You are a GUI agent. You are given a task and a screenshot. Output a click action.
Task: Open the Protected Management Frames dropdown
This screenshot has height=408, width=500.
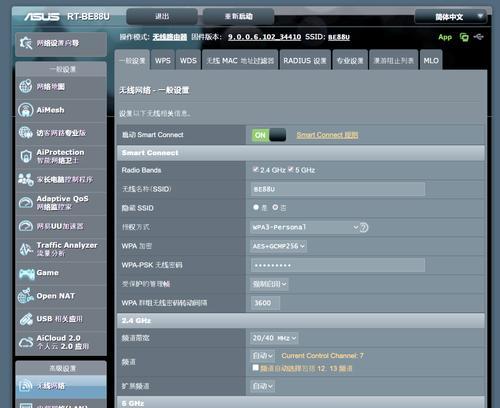pyautogui.click(x=269, y=284)
